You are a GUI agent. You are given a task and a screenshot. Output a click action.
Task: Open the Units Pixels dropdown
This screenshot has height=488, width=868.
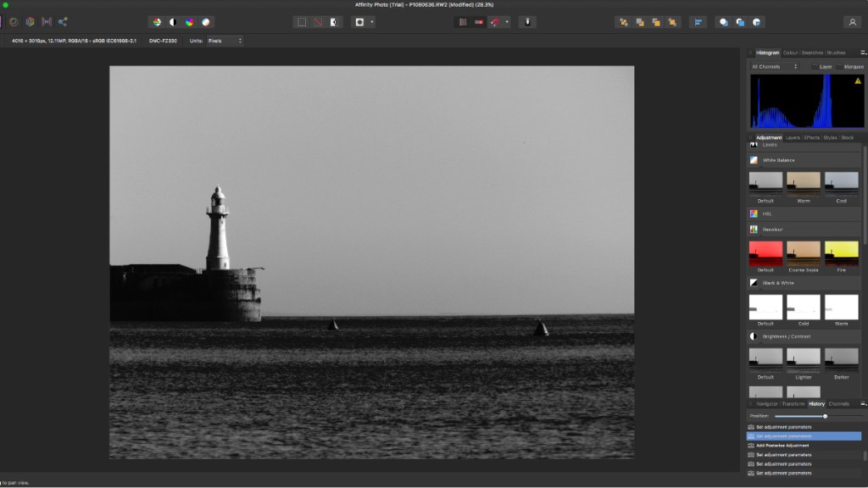(224, 41)
